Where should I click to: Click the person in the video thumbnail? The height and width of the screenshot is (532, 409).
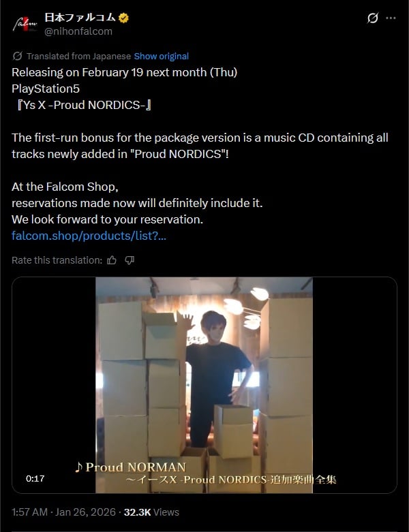click(217, 378)
